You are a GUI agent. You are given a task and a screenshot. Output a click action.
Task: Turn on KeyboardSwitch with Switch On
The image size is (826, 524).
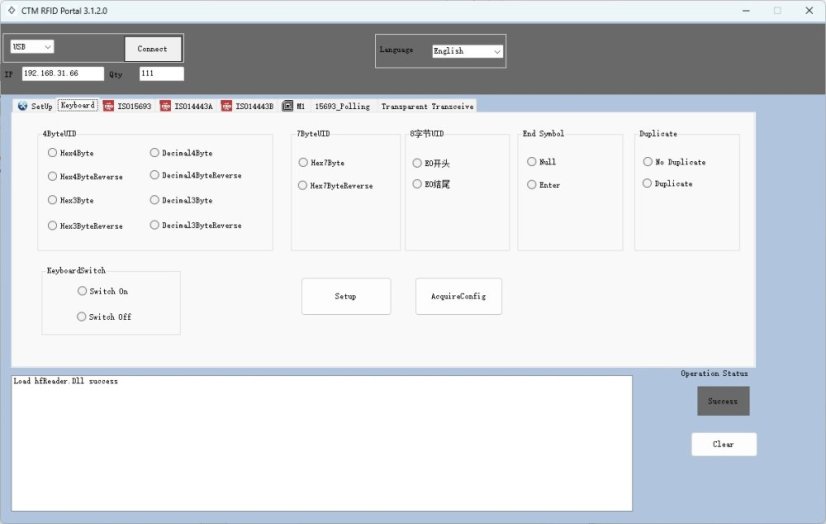[x=82, y=291]
